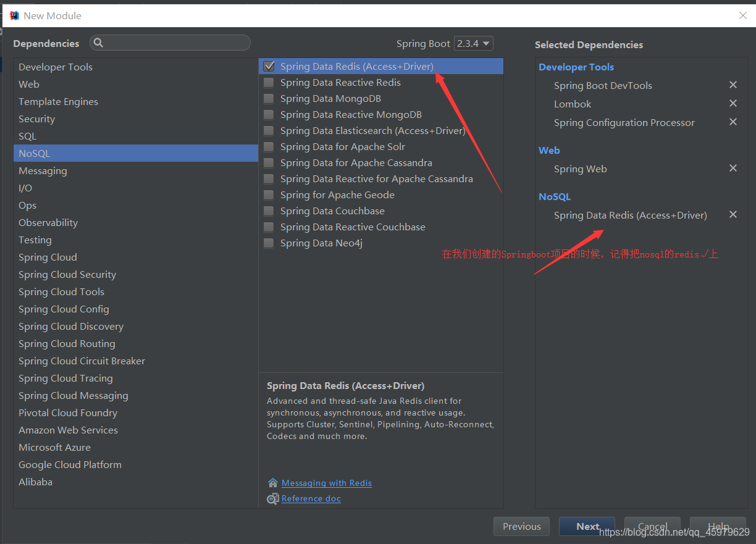This screenshot has height=544, width=756.
Task: Open Messaging with Redis guide link
Action: [327, 483]
